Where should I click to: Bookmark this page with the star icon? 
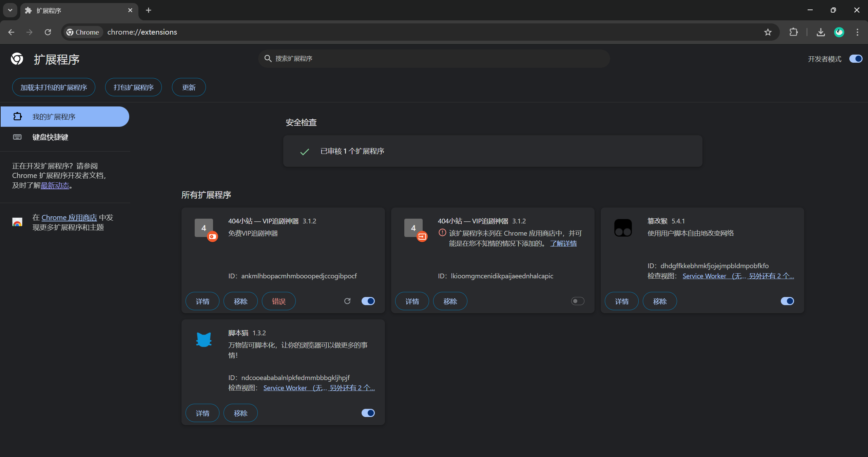point(768,32)
